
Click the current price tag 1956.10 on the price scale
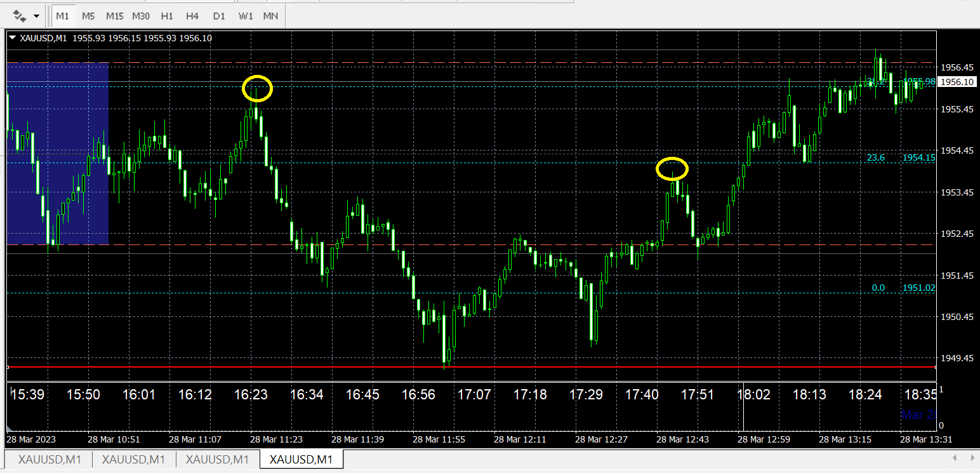point(957,82)
